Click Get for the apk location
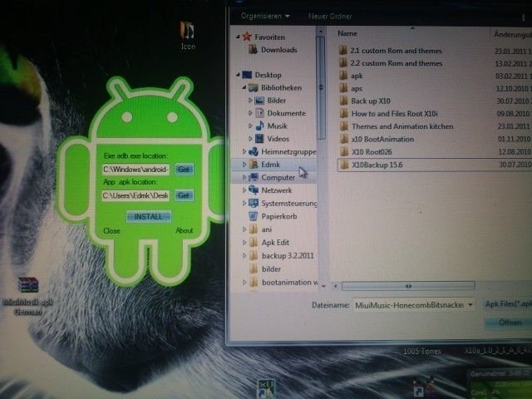Screen dimensions: 532x399 click(x=184, y=195)
